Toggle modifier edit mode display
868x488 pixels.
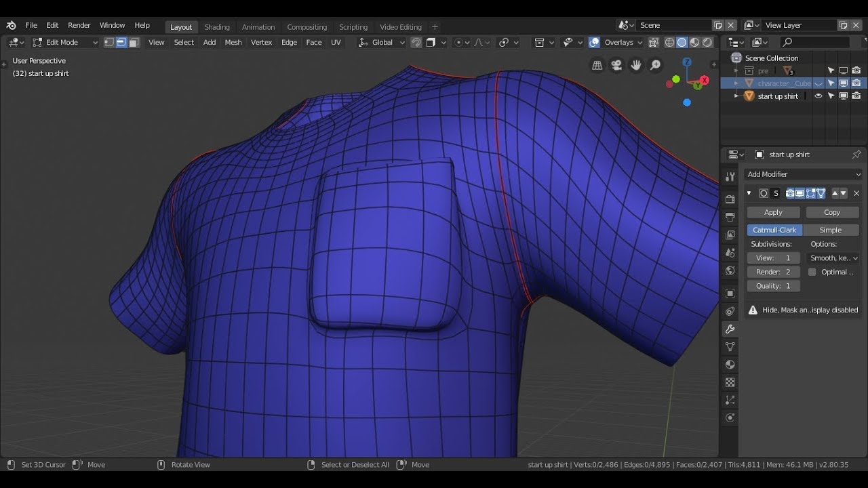point(811,193)
